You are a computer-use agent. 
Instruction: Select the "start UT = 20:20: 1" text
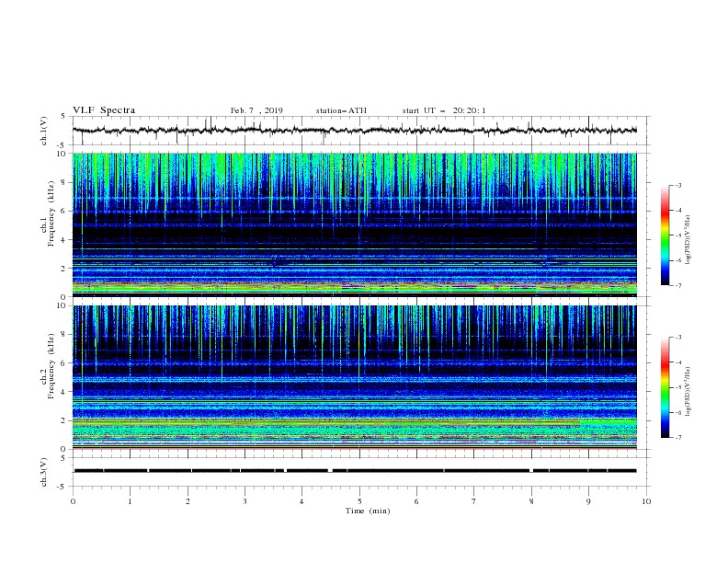[x=444, y=110]
